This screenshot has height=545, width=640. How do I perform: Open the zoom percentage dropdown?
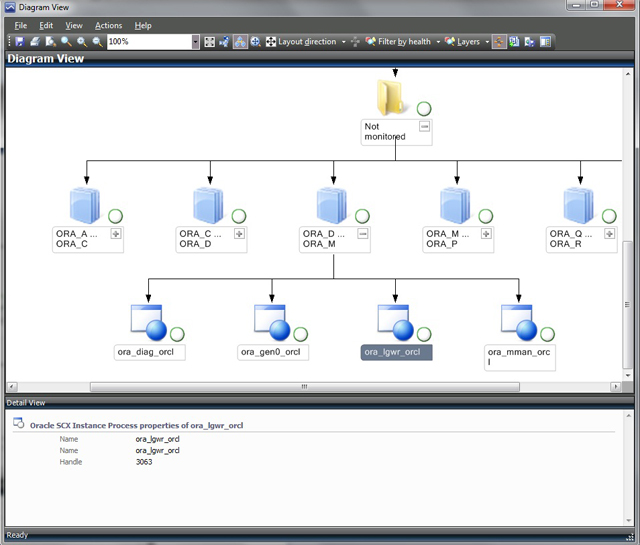pyautogui.click(x=195, y=42)
